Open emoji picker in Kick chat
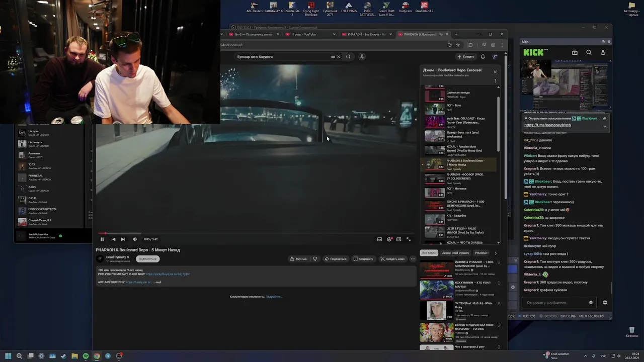 [591, 302]
